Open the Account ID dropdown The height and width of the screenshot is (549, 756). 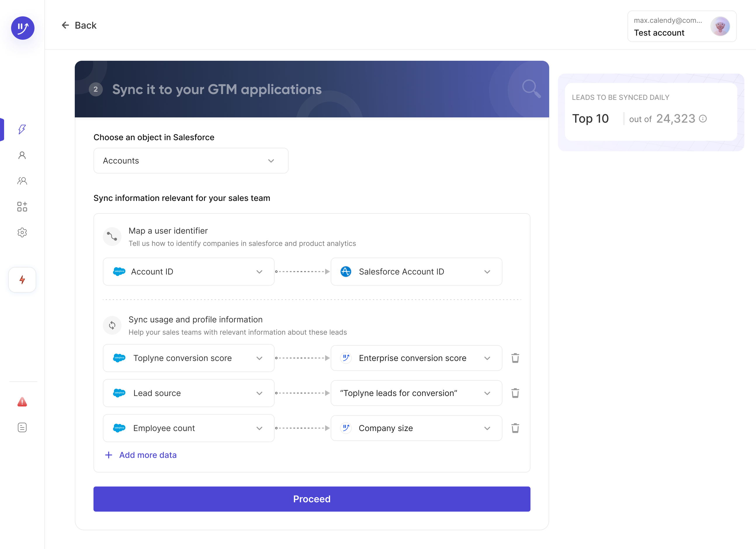(188, 272)
